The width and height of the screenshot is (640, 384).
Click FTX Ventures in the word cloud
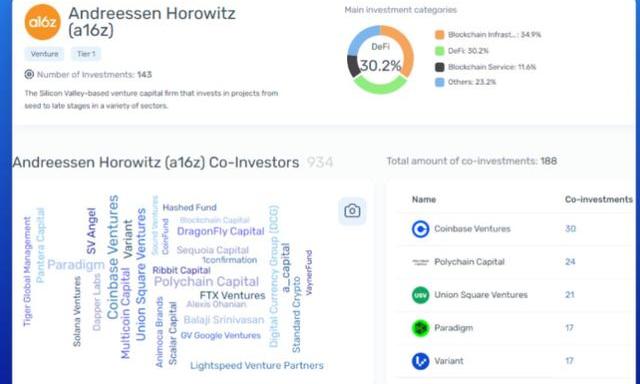pyautogui.click(x=232, y=295)
